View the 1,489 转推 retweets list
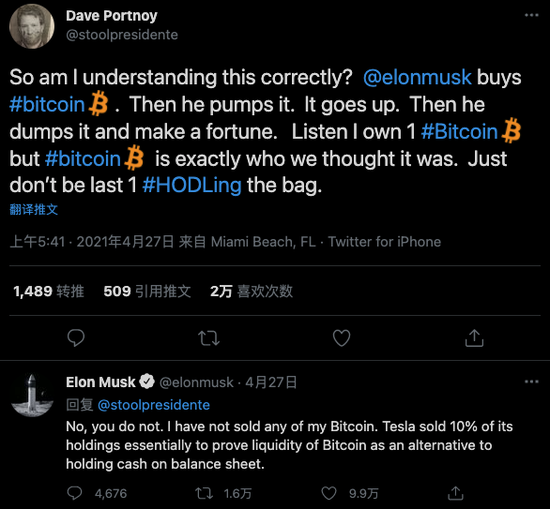 [48, 291]
